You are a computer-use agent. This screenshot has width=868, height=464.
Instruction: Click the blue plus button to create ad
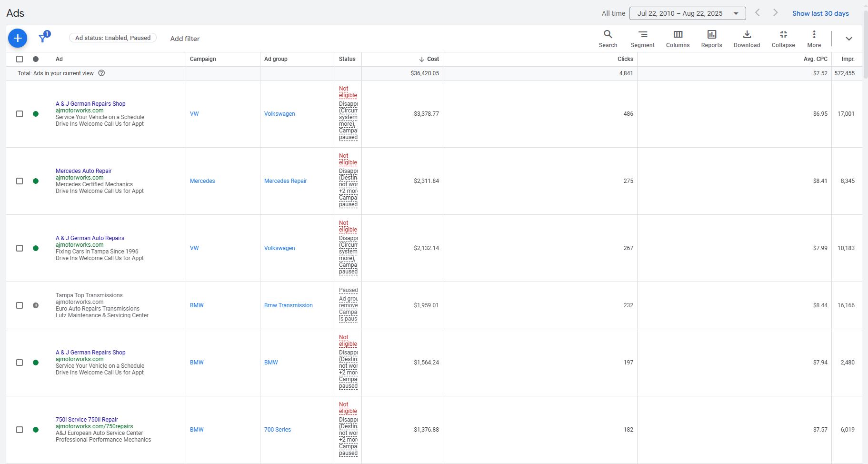pos(18,38)
